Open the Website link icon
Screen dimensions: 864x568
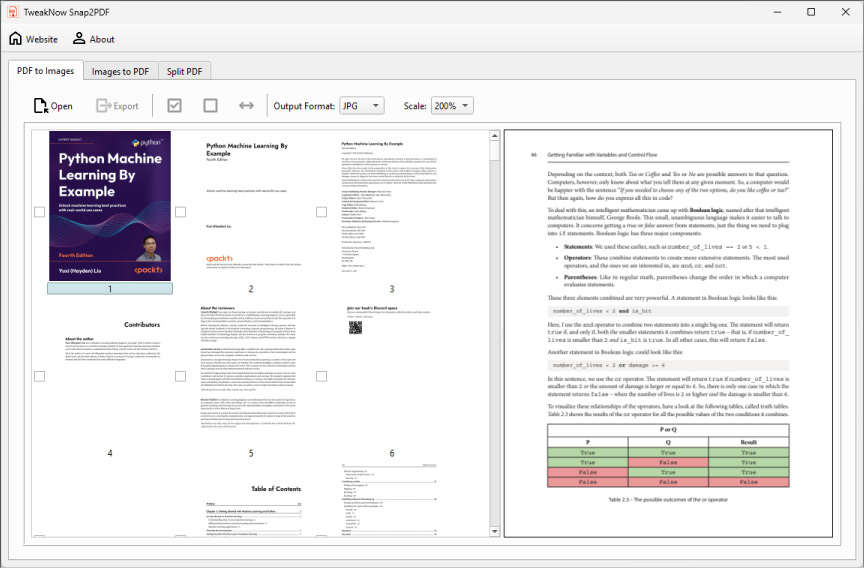tap(33, 39)
